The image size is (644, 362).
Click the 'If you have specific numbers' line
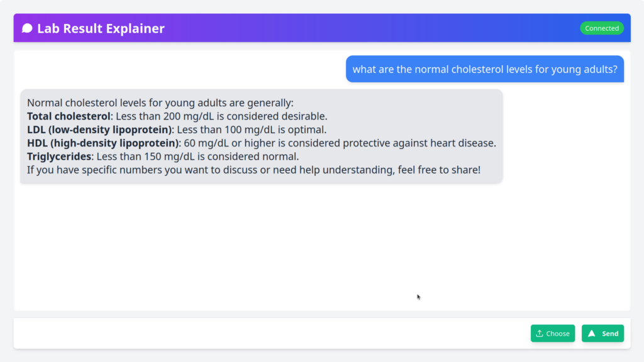tap(253, 170)
